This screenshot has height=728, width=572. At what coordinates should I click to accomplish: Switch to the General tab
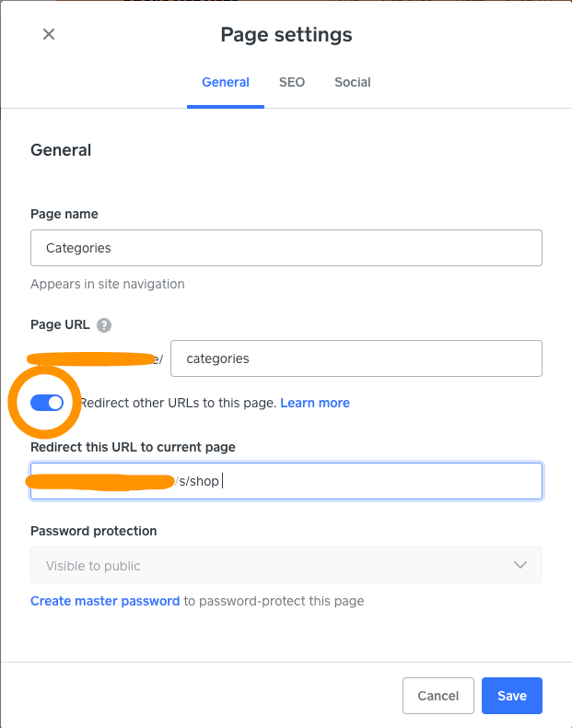(x=226, y=82)
